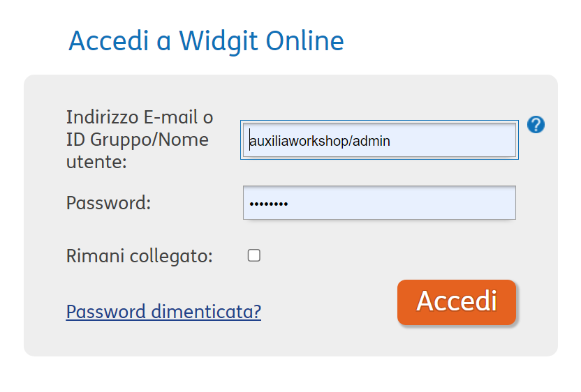Click the Password: label
The width and height of the screenshot is (581, 392).
[108, 203]
